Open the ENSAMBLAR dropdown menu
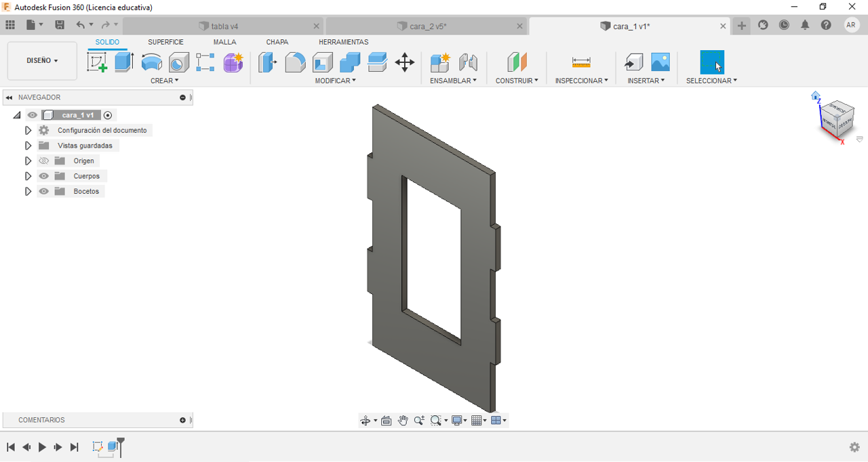The height and width of the screenshot is (462, 868). tap(453, 81)
